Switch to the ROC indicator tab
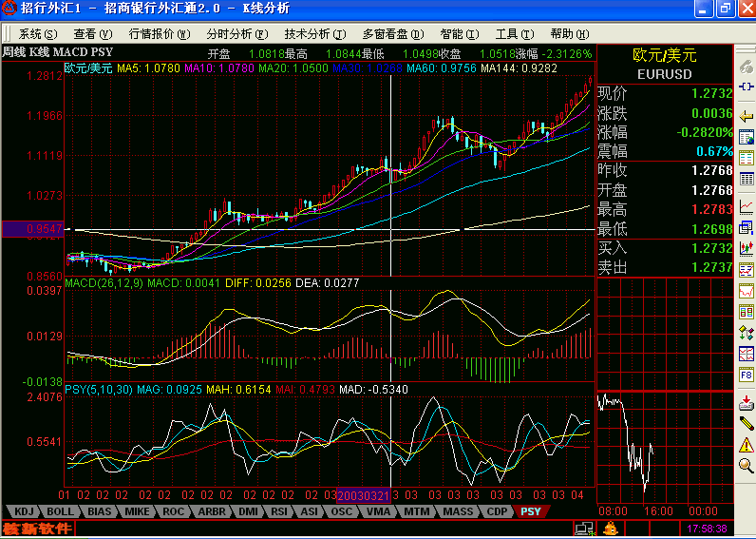 pos(174,511)
